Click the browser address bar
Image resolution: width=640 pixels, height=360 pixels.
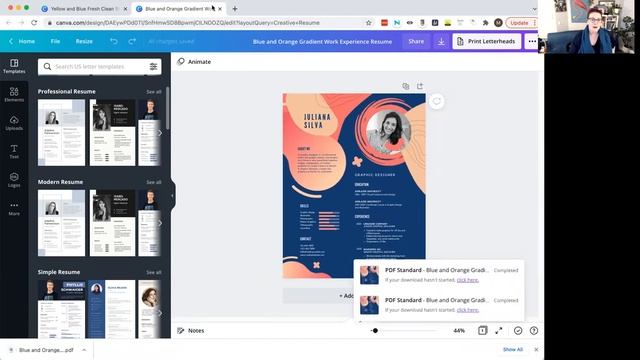coord(204,23)
